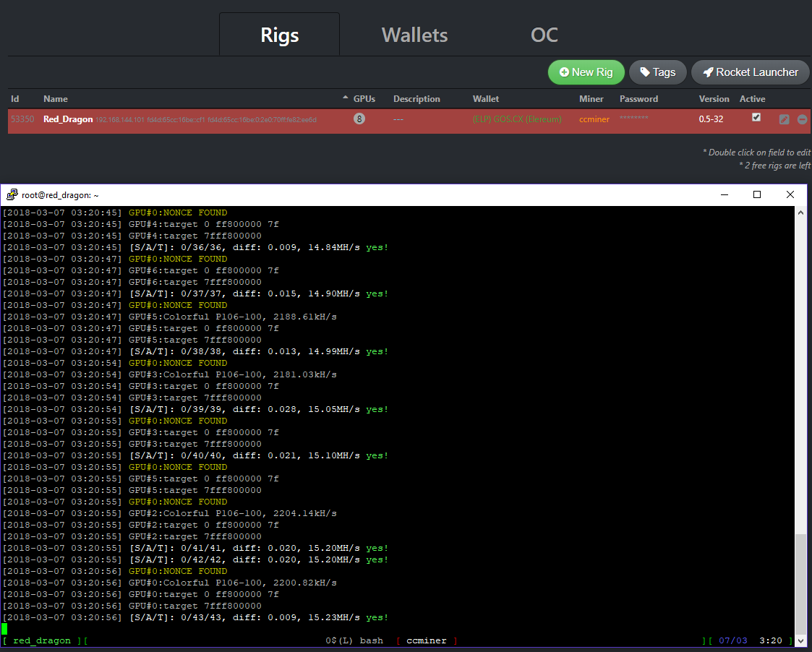The image size is (812, 652).
Task: Click the description placeholder --- cell
Action: tap(398, 119)
